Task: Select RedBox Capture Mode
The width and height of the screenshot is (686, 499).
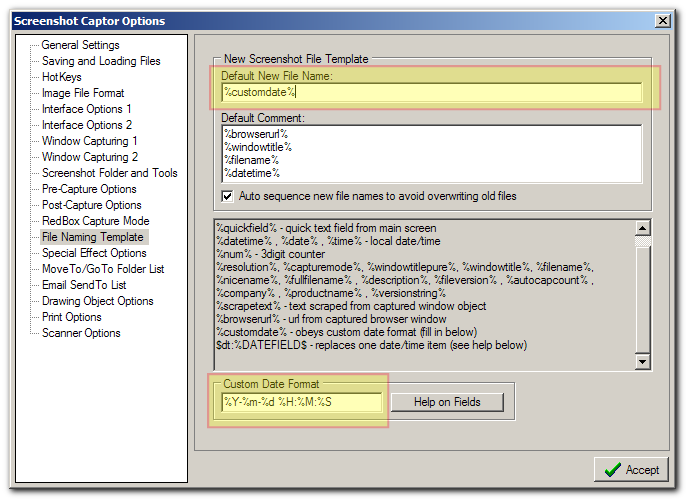Action: (95, 221)
